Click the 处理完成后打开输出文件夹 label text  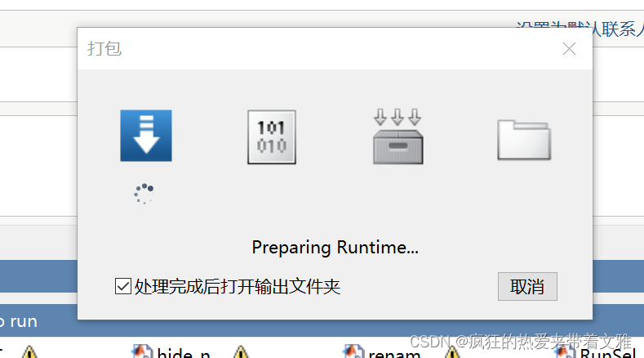coord(238,286)
